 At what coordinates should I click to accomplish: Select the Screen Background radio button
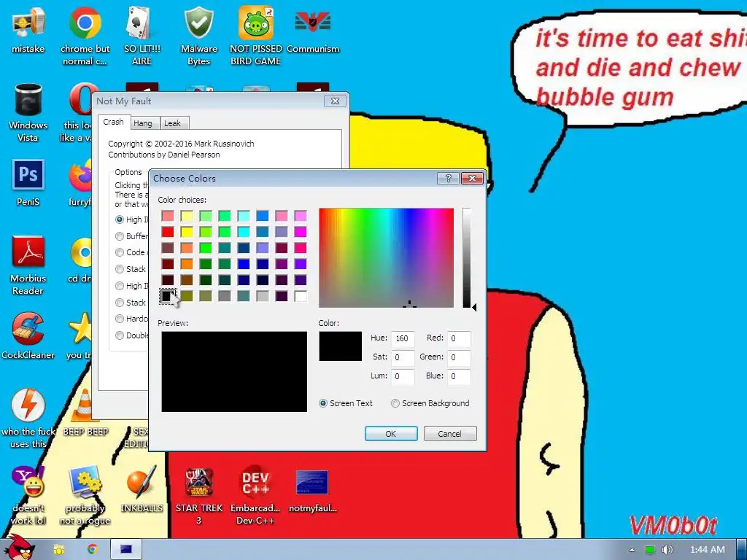point(395,403)
